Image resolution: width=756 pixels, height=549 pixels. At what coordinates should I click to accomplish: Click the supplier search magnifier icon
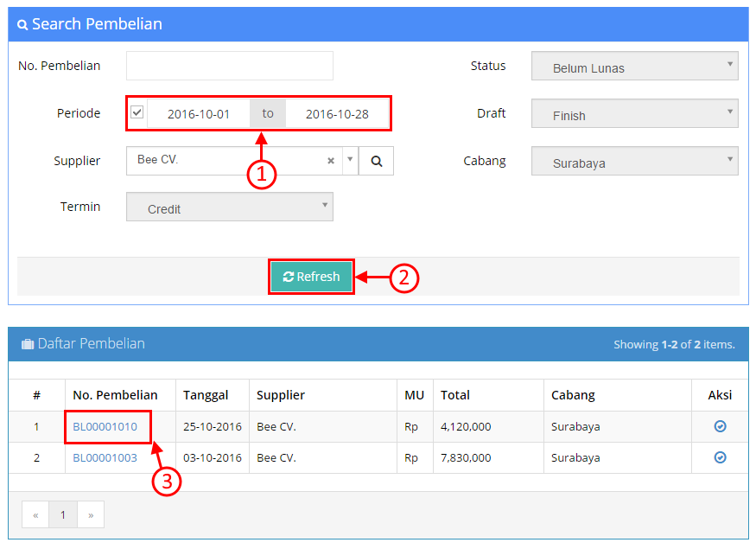376,161
